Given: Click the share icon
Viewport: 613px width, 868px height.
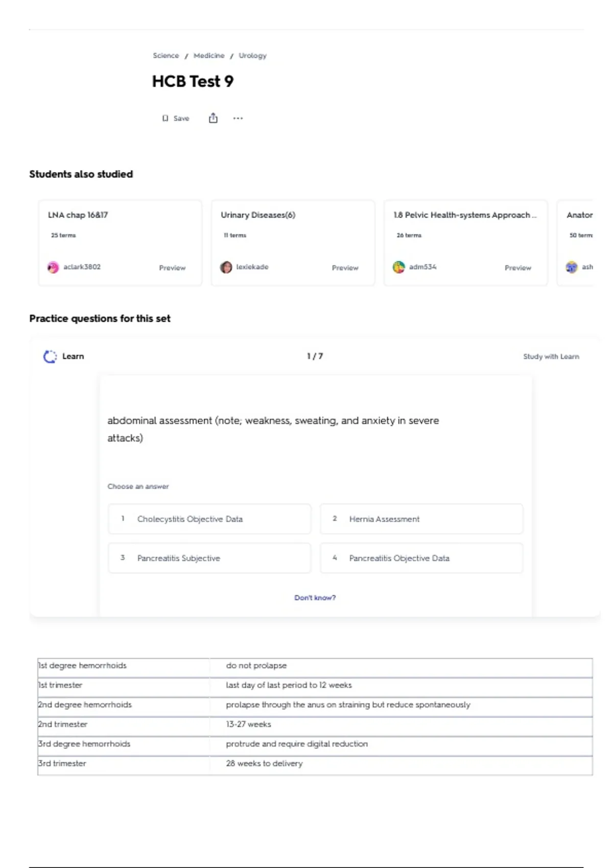Looking at the screenshot, I should (x=213, y=118).
